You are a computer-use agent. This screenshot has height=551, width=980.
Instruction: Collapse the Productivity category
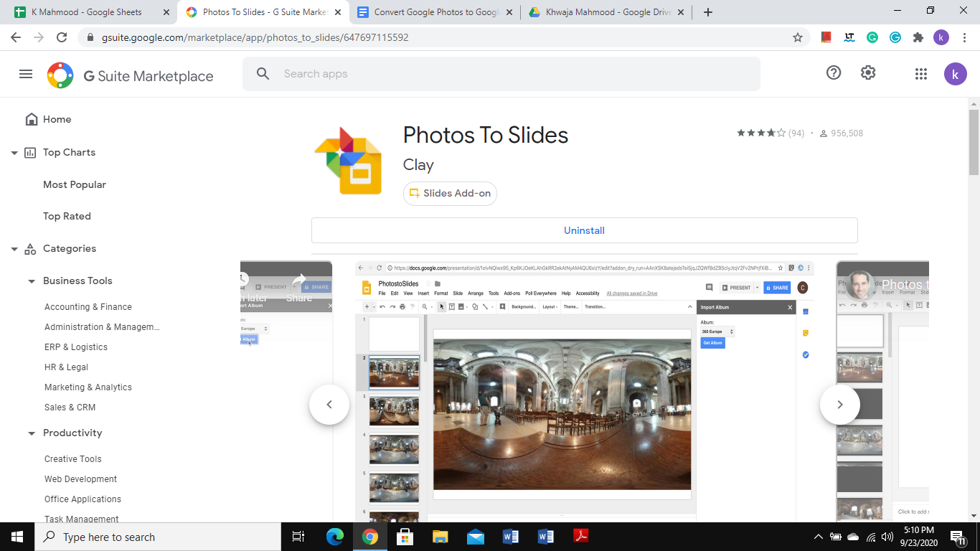32,433
